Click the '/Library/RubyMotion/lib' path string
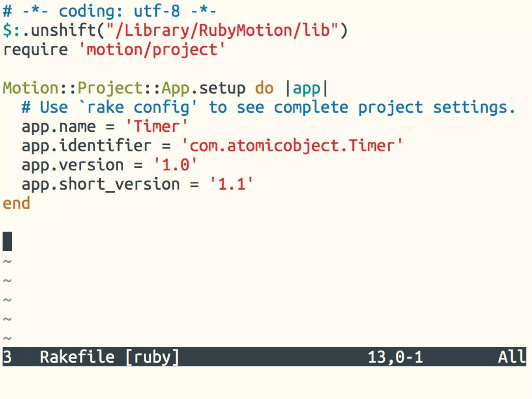Image resolution: width=532 pixels, height=399 pixels. pyautogui.click(x=222, y=30)
